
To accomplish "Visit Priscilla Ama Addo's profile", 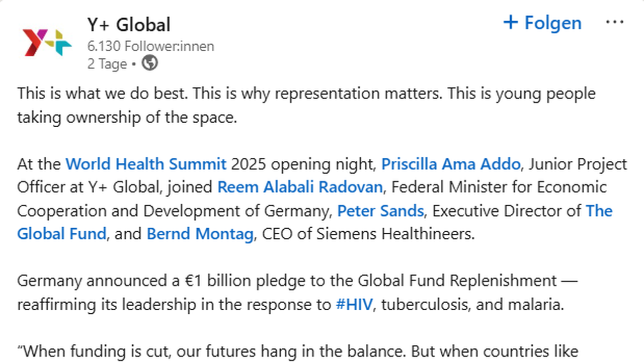I will pos(450,164).
